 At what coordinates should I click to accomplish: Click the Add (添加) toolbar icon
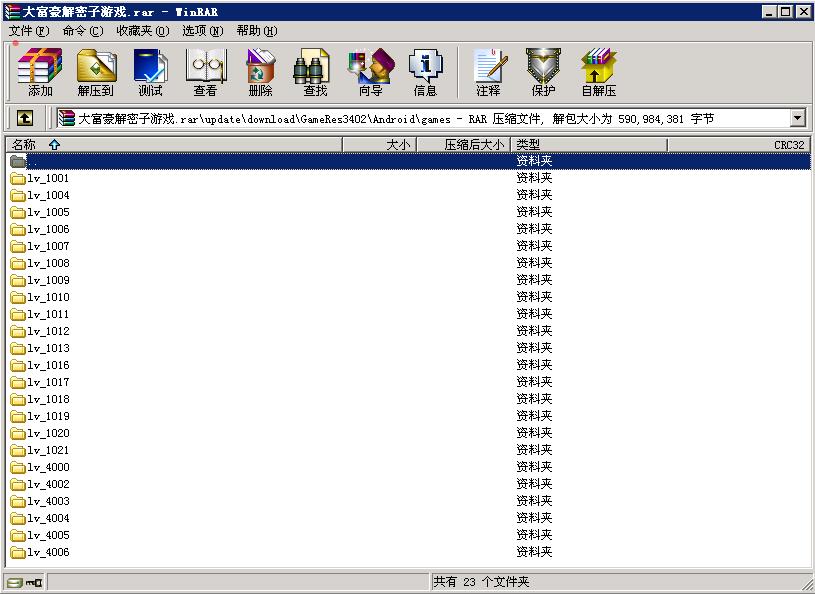[40, 72]
